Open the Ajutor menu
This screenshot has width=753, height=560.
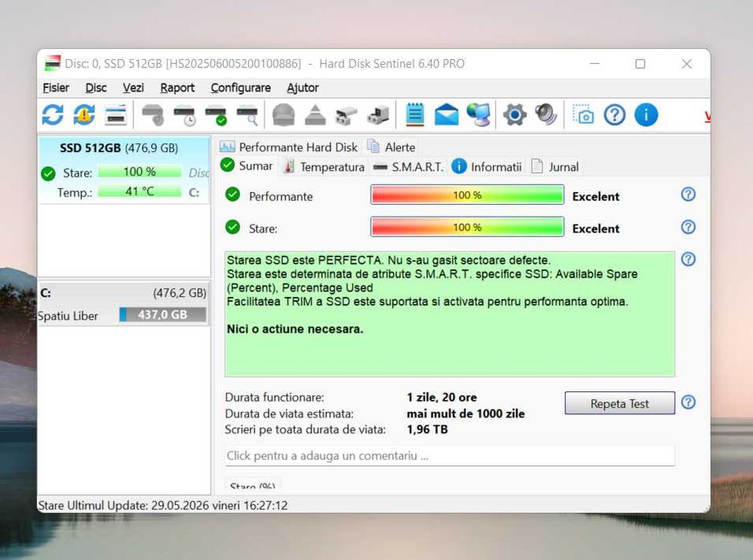[302, 88]
